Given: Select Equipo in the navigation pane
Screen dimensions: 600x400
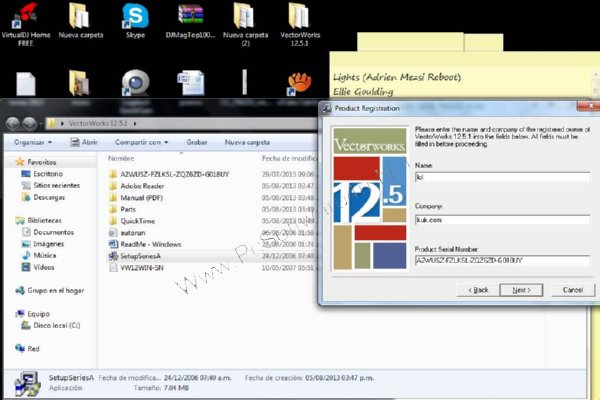Looking at the screenshot, I should coord(33,313).
